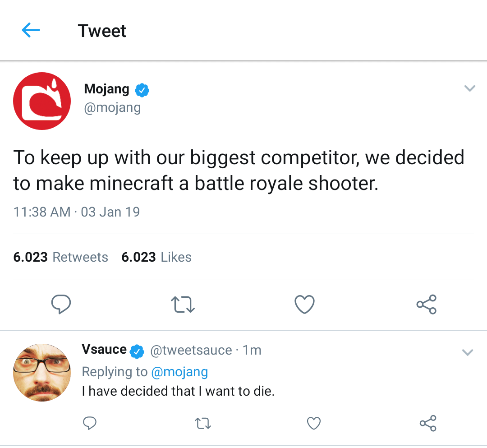Open Mojang display name profile
The width and height of the screenshot is (487, 448).
[x=106, y=89]
